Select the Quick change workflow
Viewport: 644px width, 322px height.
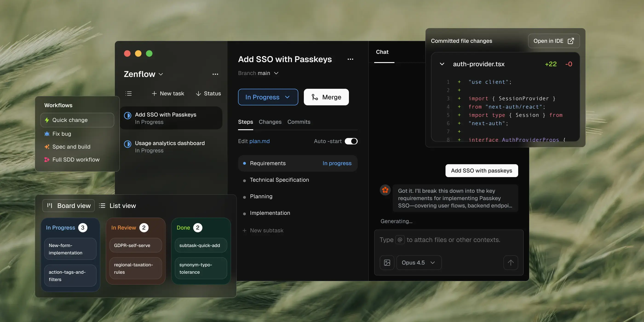[x=70, y=120]
